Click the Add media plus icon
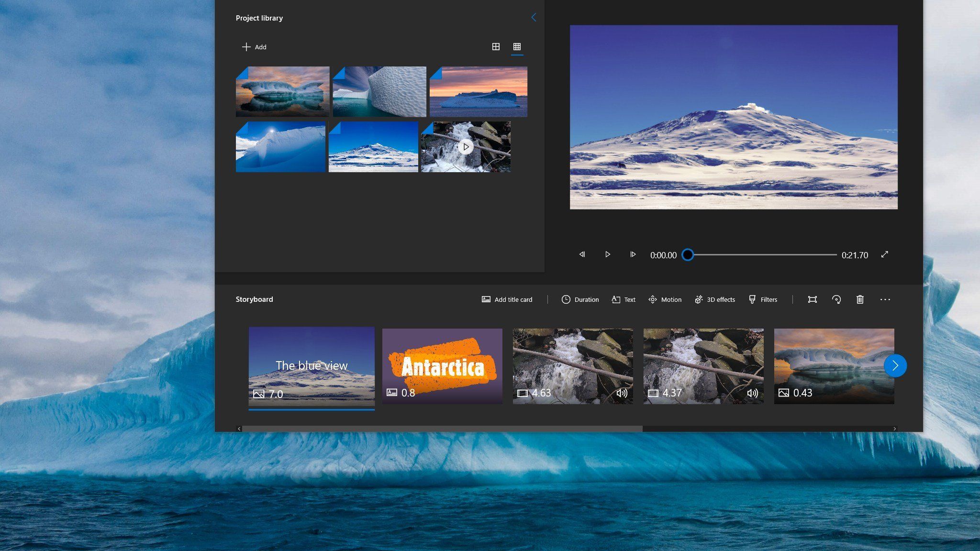 [246, 47]
